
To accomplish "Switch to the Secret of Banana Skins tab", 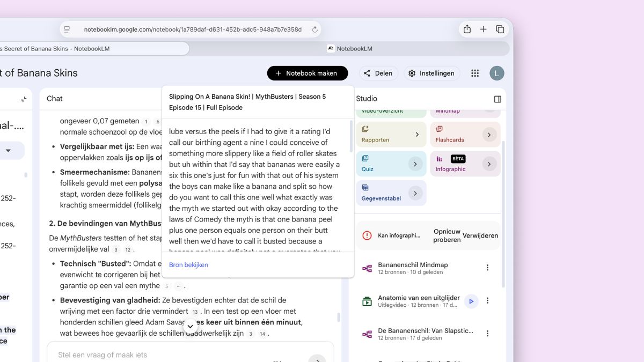I will (93, 49).
